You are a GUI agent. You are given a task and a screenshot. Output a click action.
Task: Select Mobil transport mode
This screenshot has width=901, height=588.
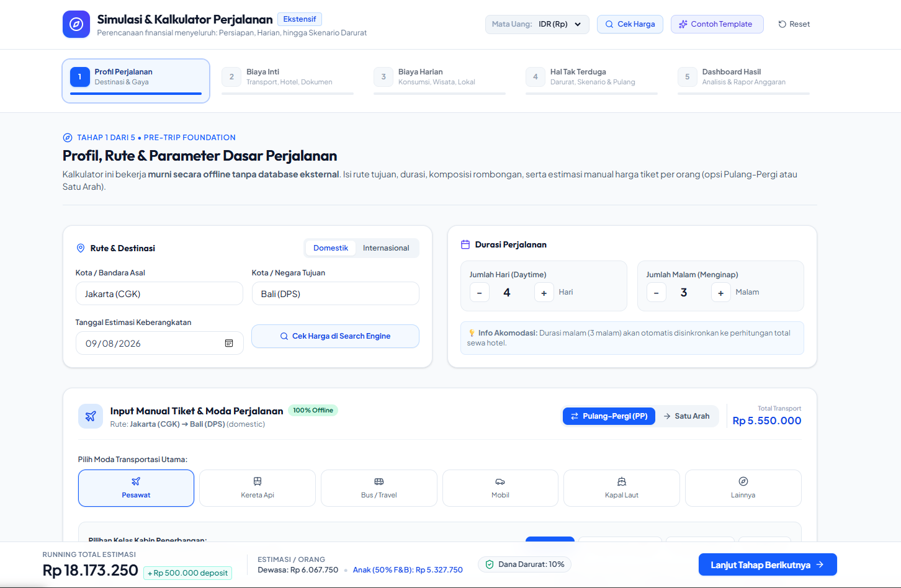tap(500, 488)
